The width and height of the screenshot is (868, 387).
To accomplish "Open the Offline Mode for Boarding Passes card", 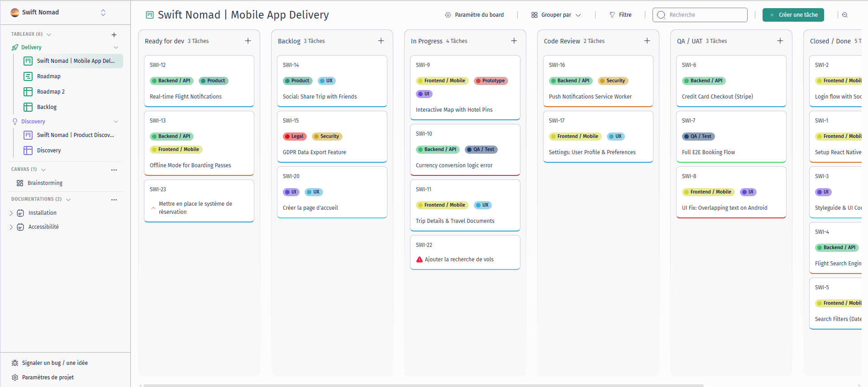I will (x=199, y=143).
